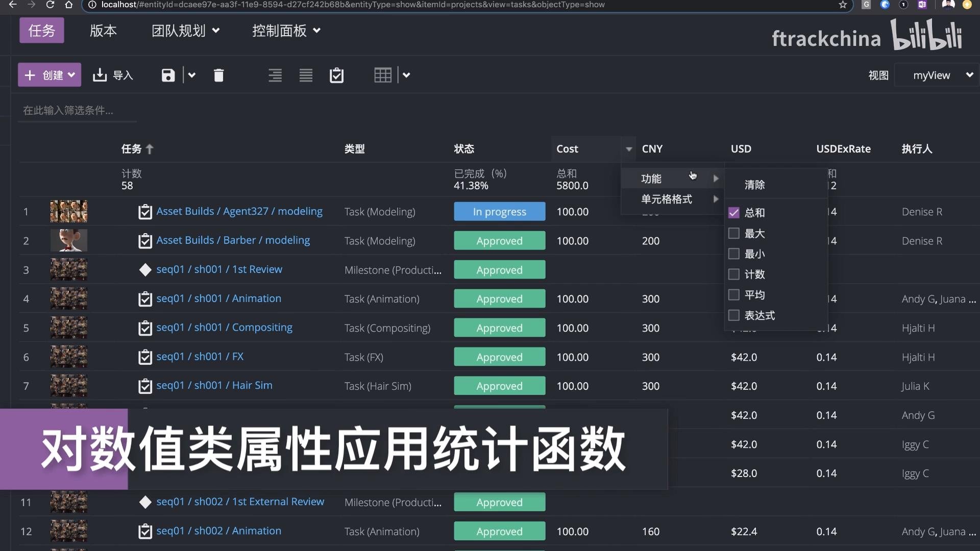Image resolution: width=980 pixels, height=551 pixels.
Task: Click the USDExRate column header
Action: click(844, 149)
